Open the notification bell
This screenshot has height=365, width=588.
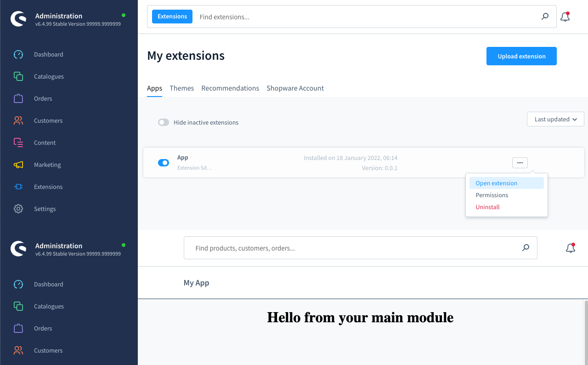coord(565,17)
